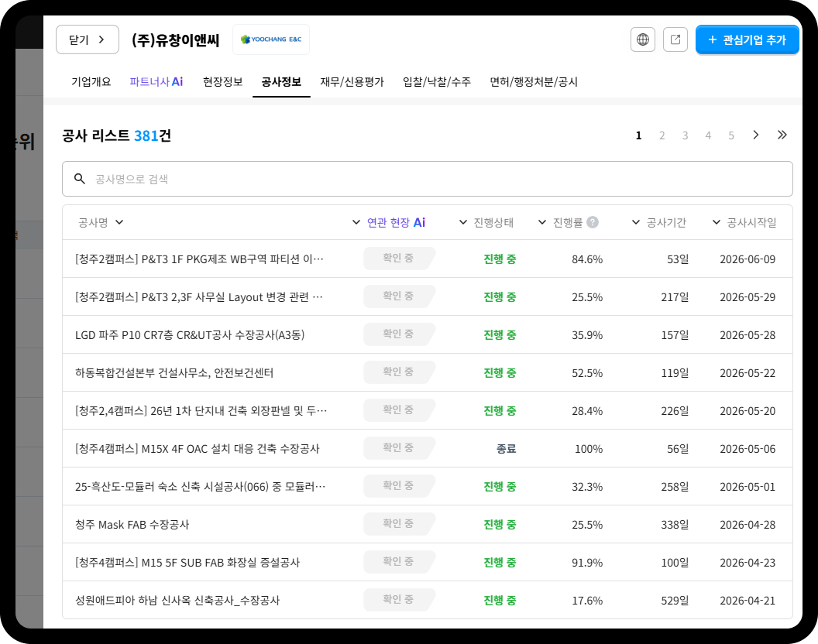818x644 pixels.
Task: Sort by 공사명 column chevron
Action: 119,222
